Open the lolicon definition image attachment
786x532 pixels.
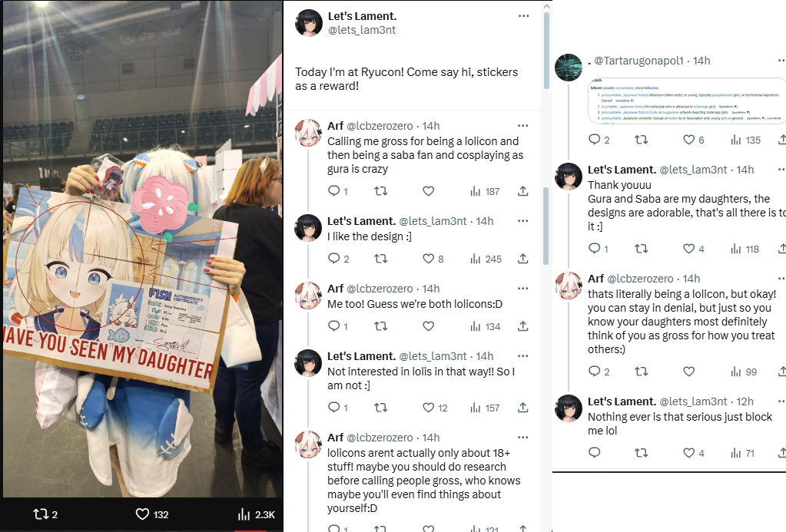(686, 101)
